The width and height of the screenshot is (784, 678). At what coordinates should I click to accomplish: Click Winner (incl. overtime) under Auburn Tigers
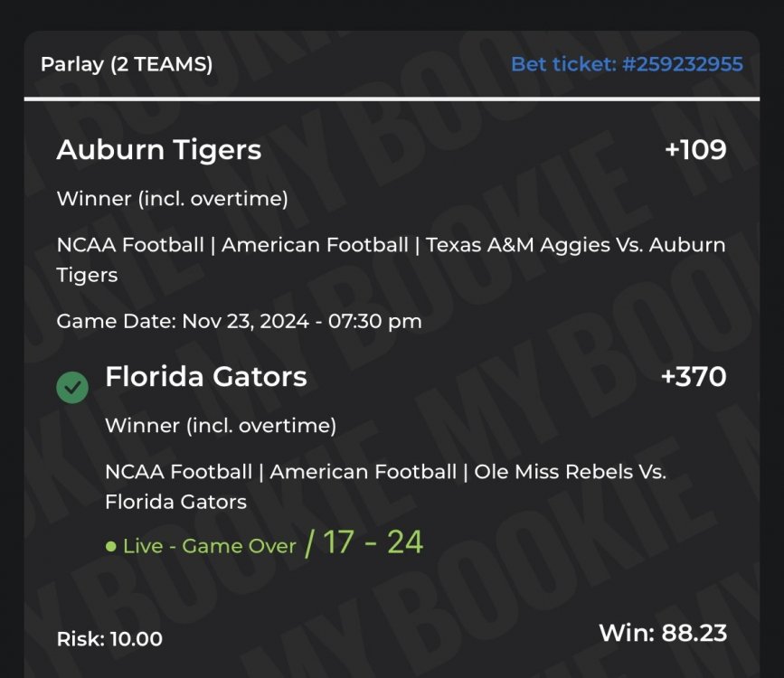(x=172, y=199)
